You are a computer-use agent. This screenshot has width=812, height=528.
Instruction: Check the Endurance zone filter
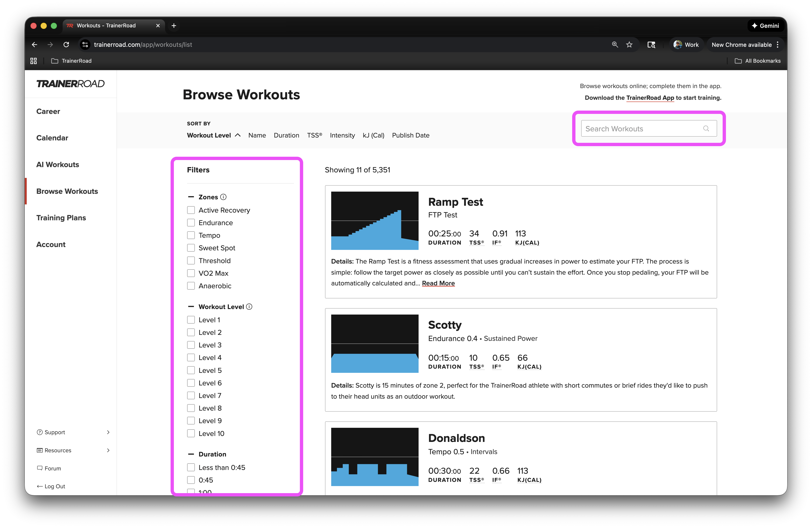[x=191, y=223]
